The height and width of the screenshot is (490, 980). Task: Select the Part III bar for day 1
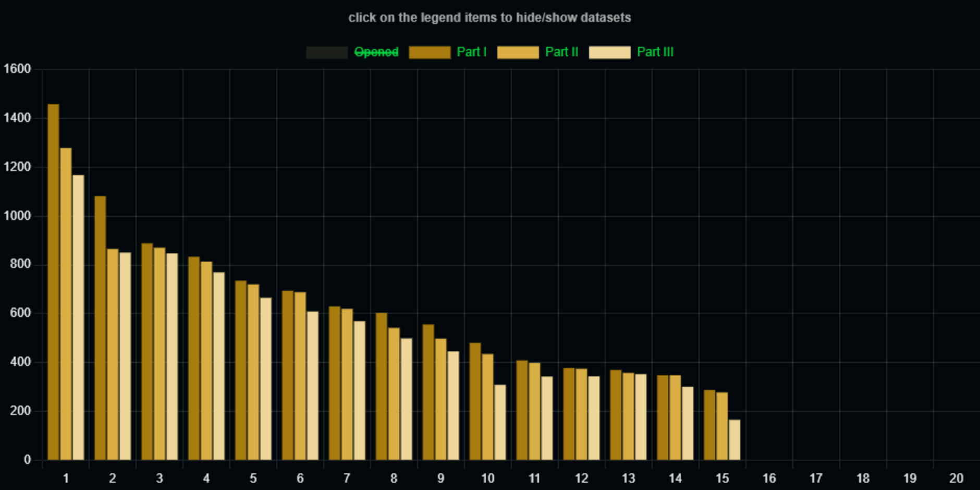click(x=78, y=317)
